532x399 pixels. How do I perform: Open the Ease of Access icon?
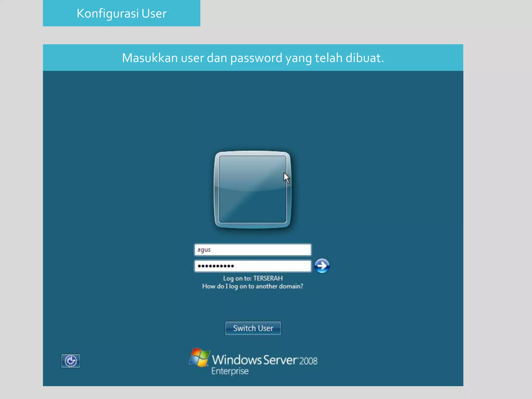[71, 361]
